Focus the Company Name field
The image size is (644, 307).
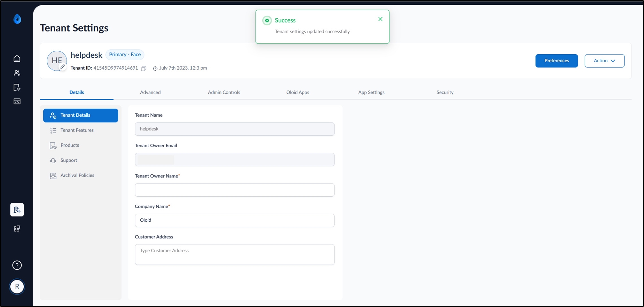pyautogui.click(x=235, y=220)
